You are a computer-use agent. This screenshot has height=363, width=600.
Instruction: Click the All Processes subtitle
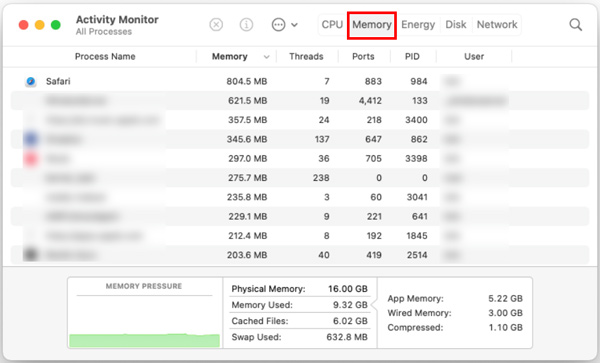pyautogui.click(x=104, y=32)
